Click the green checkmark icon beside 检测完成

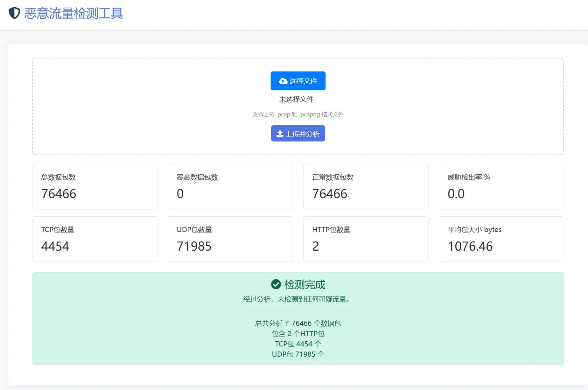(x=276, y=285)
